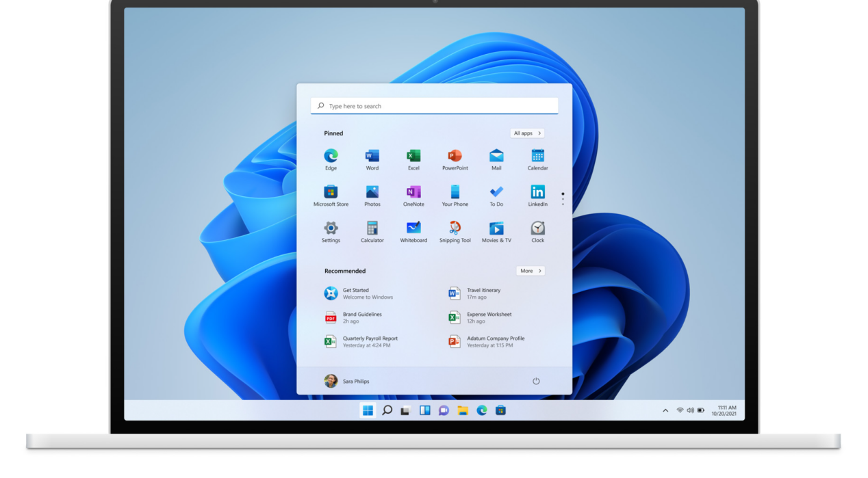The width and height of the screenshot is (868, 478).
Task: Open the Edge pinned app
Action: (x=331, y=159)
